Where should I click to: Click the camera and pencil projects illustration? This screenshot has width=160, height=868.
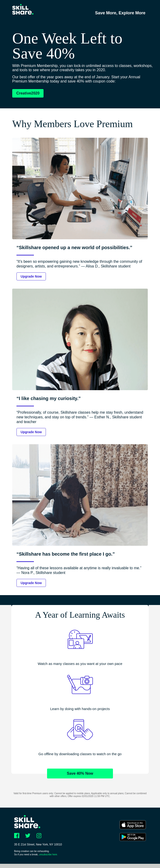click(80, 684)
